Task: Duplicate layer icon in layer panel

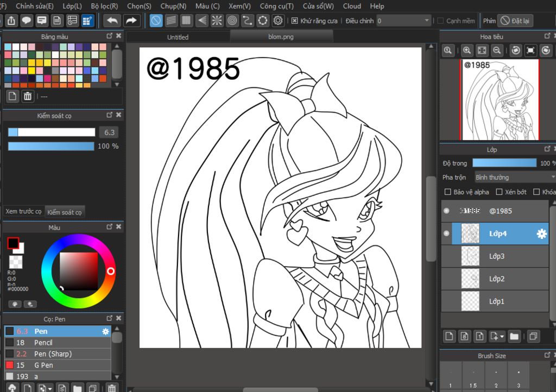Action: pyautogui.click(x=533, y=336)
